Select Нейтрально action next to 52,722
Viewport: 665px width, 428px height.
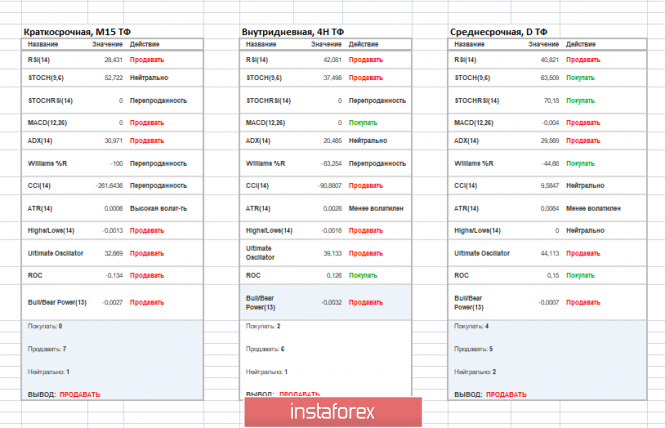click(149, 78)
